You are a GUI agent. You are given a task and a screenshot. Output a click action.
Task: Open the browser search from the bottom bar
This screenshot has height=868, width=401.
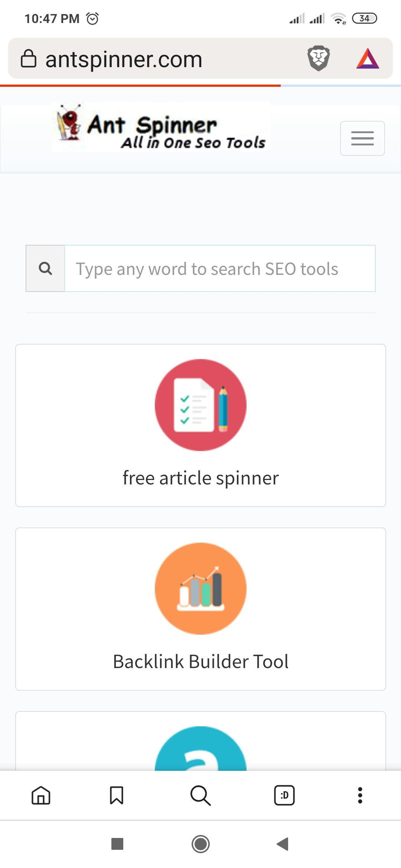[200, 795]
